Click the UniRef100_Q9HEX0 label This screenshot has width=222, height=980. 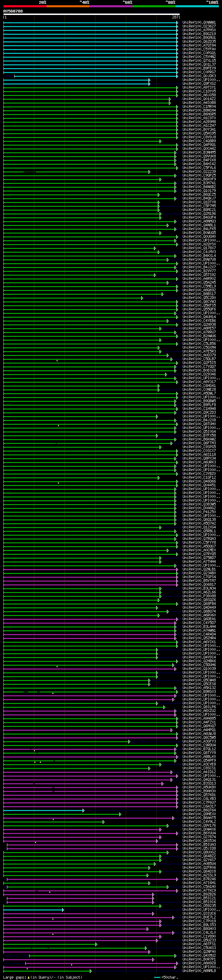(x=199, y=814)
